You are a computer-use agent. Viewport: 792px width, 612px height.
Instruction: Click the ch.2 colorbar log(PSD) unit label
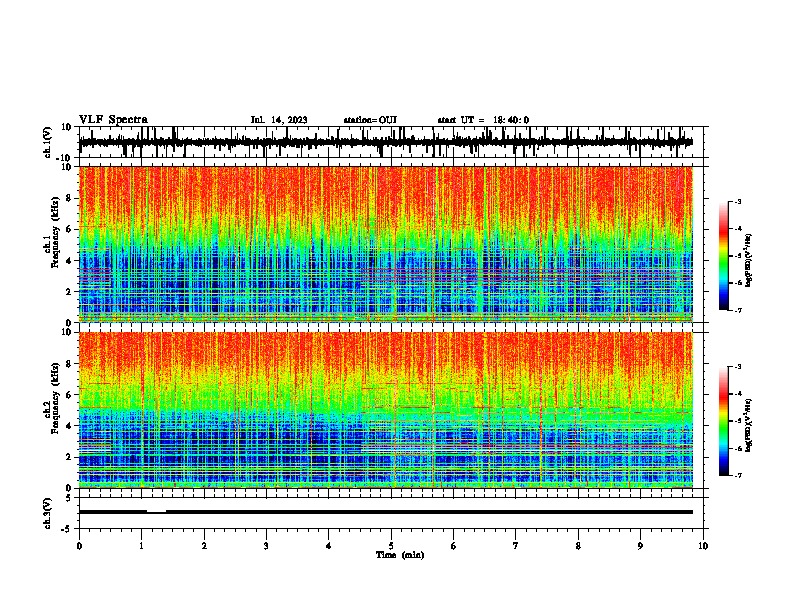[748, 425]
